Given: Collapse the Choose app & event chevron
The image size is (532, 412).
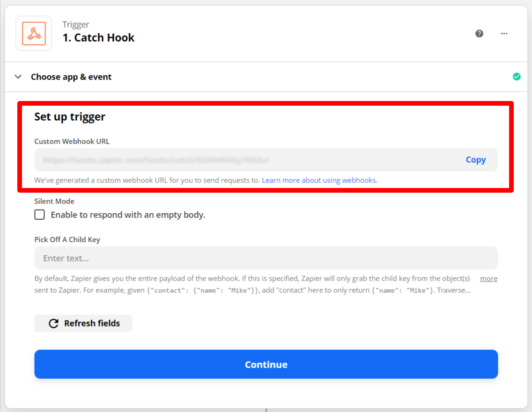Looking at the screenshot, I should (x=18, y=77).
